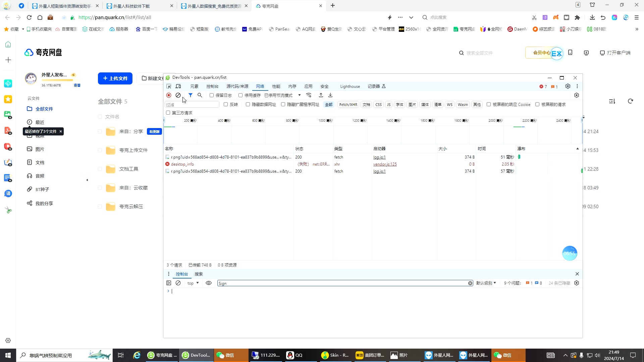This screenshot has height=362, width=644.
Task: Open browser sidebar settings gear
Action: (x=8, y=341)
